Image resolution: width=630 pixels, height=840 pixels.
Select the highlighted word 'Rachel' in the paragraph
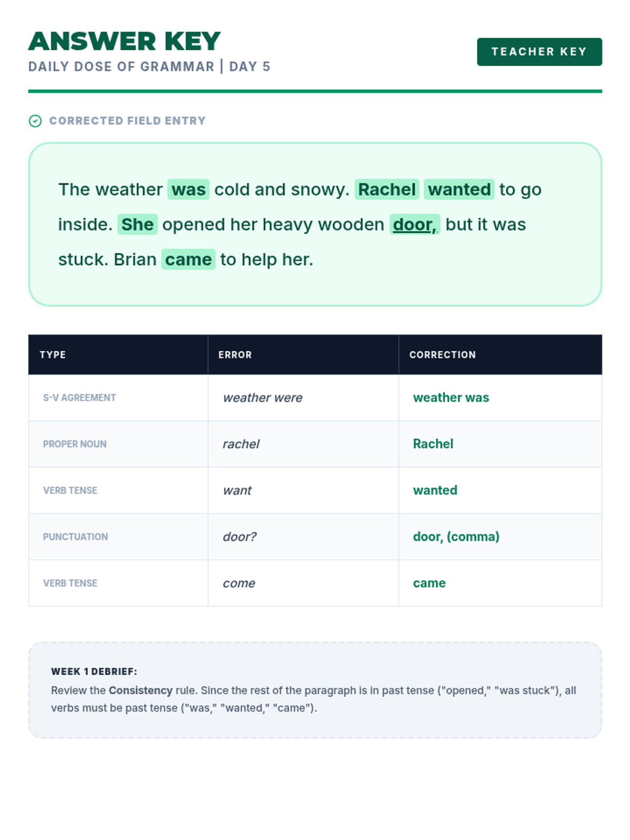click(x=387, y=190)
